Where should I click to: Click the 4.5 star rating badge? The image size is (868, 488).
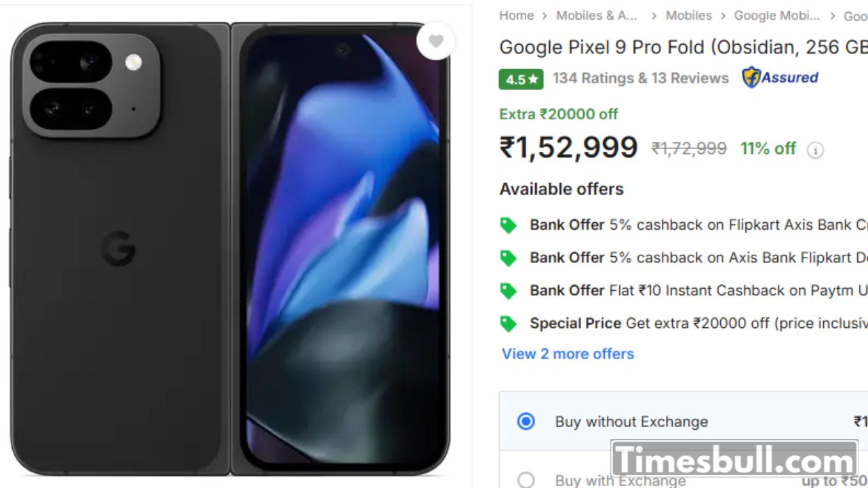521,79
